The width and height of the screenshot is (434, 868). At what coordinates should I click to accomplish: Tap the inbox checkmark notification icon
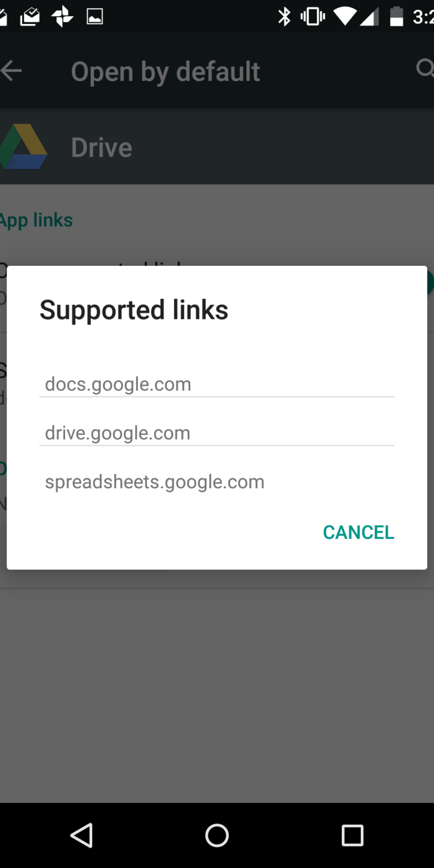[x=30, y=17]
